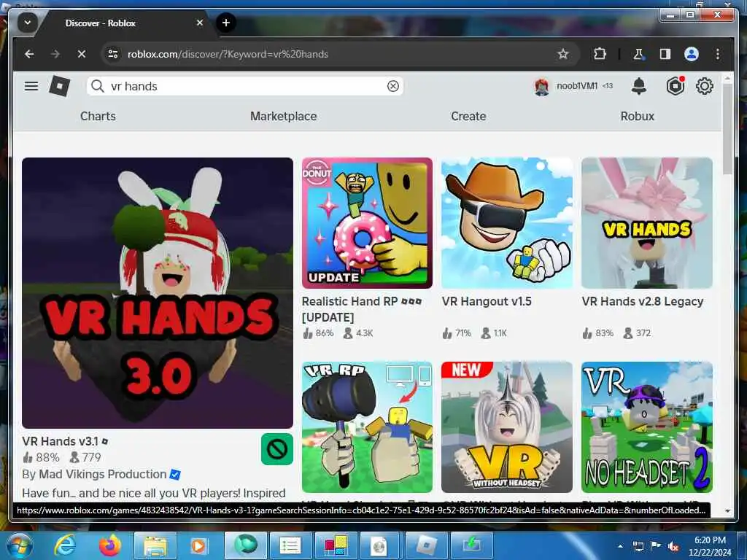Click the page vertical scrollbar thumb

pos(727,128)
